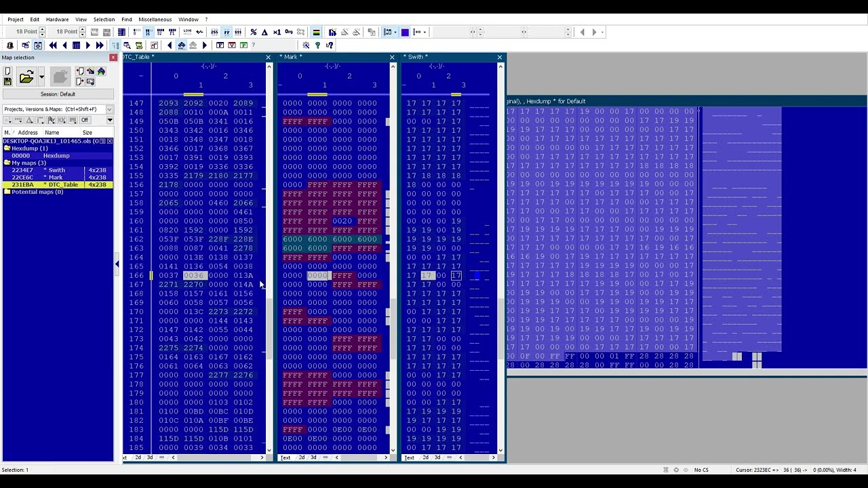
Task: Show values as delta difference
Action: click(x=264, y=32)
